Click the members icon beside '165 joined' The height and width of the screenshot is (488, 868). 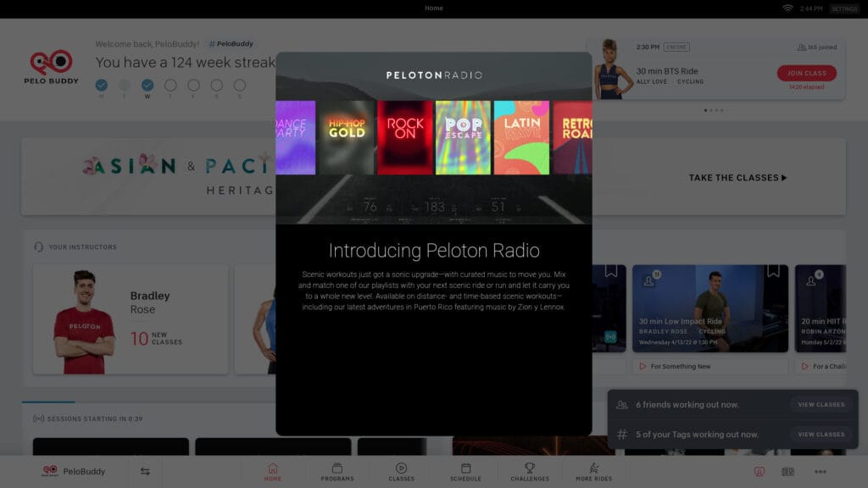pyautogui.click(x=801, y=47)
